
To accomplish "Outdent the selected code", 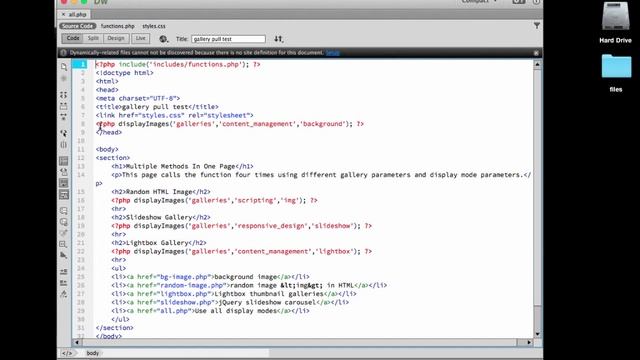I will (x=64, y=283).
